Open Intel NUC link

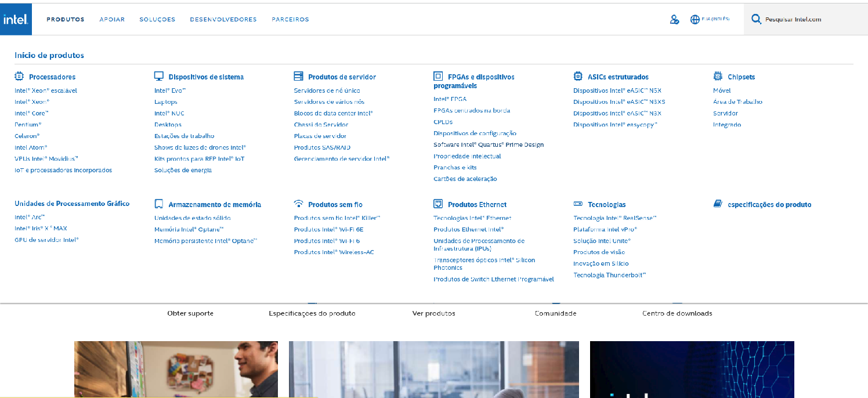pos(169,113)
